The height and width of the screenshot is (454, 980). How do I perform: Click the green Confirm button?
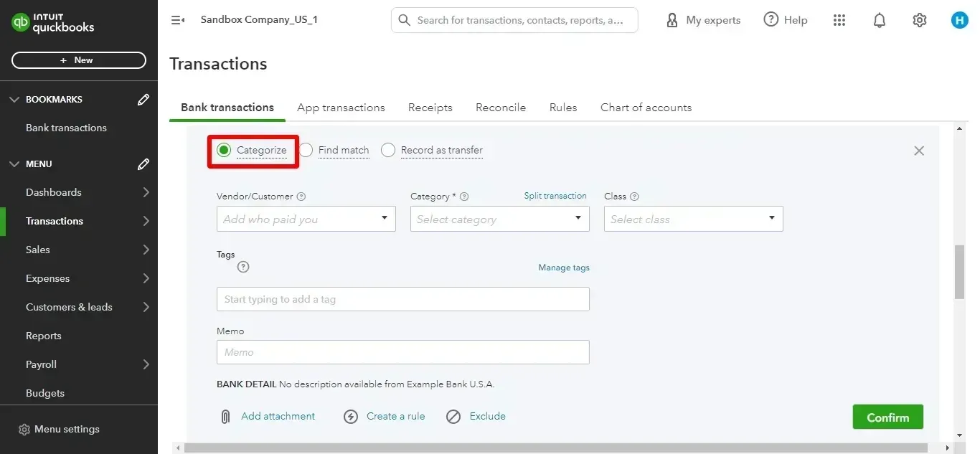(x=887, y=417)
